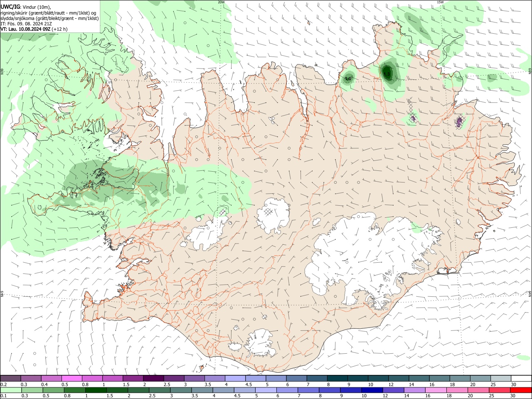Click the '0.2' label under the snow scale
The image size is (532, 399).
[x=3, y=384]
